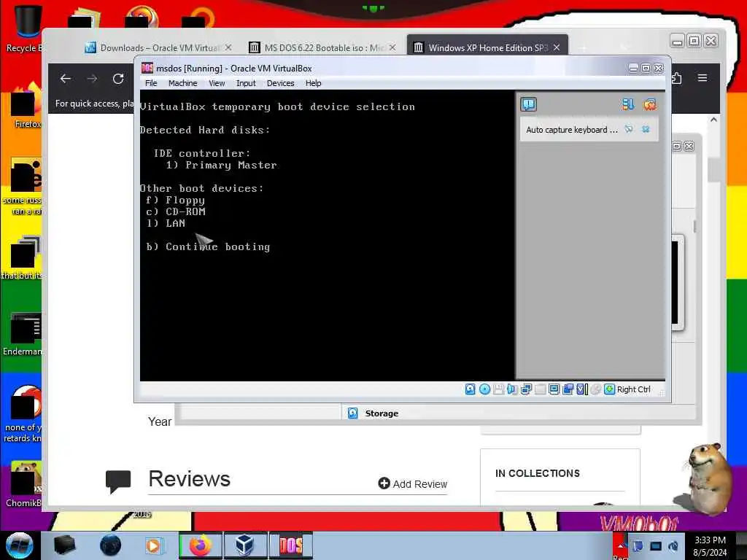Screen dimensions: 747x560
Task: Click the floppy disk status icon
Action: [x=498, y=389]
